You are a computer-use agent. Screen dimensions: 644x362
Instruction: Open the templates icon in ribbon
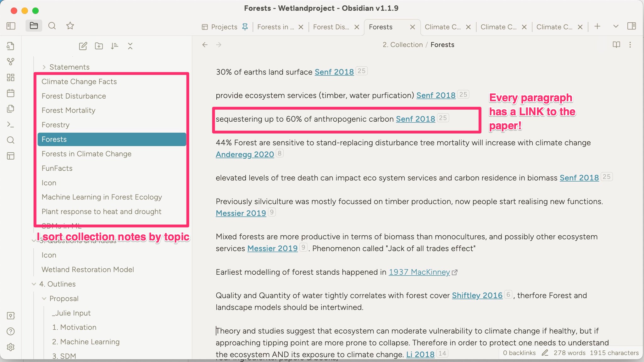pos(11,109)
